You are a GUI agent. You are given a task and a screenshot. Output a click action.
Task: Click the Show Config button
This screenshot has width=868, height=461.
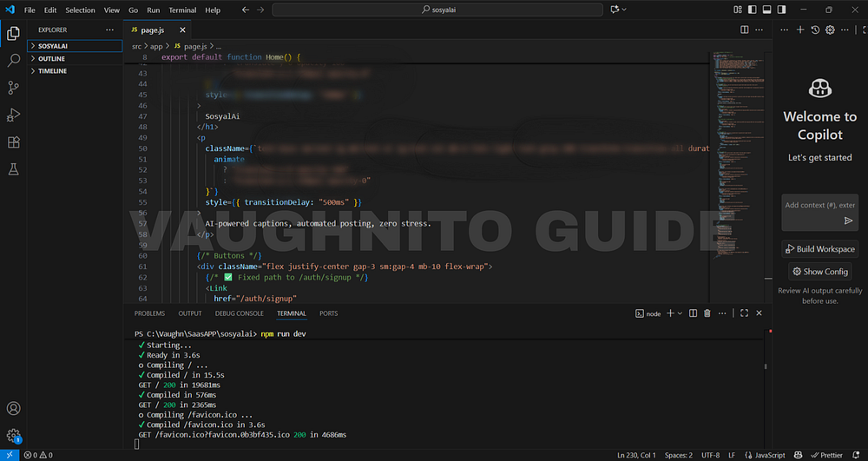820,272
